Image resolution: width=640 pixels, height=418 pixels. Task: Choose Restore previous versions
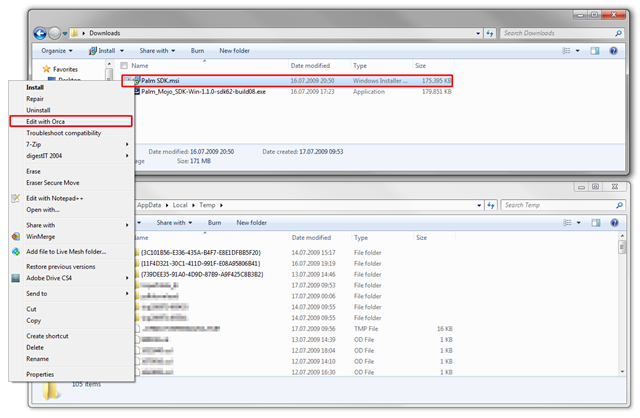tap(71, 267)
